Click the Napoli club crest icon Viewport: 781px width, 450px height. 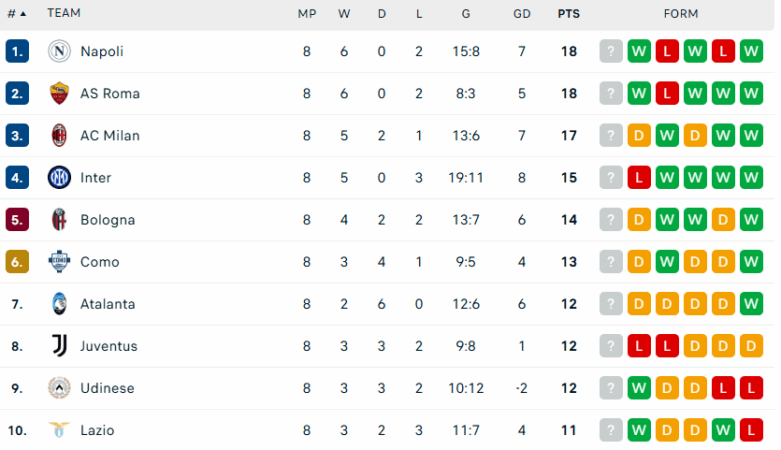59,51
